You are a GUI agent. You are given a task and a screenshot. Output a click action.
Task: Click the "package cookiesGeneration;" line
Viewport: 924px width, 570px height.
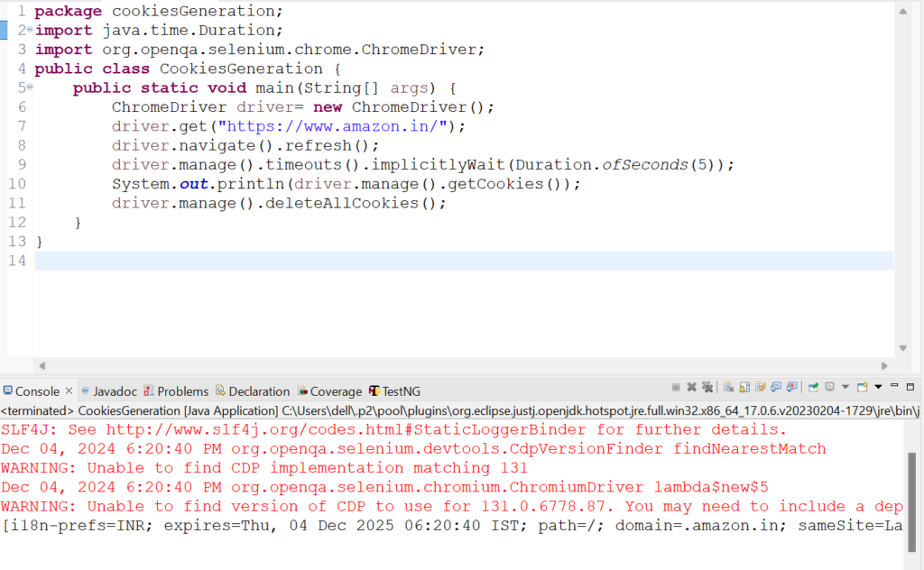159,11
